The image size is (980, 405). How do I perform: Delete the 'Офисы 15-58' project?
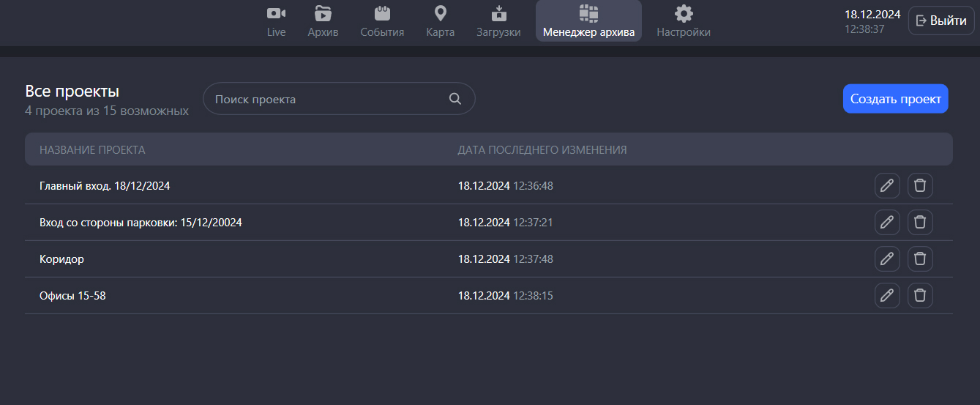(x=920, y=295)
